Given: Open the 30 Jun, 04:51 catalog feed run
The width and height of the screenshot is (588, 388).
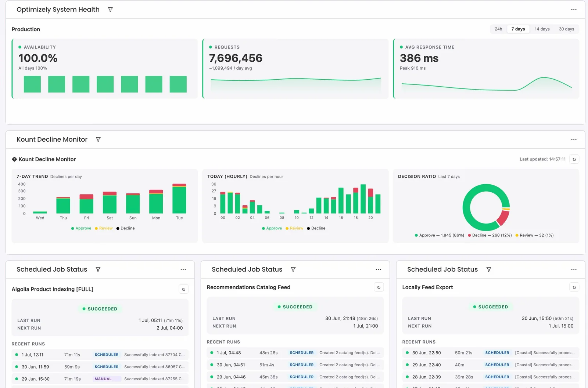Looking at the screenshot, I should [295, 365].
